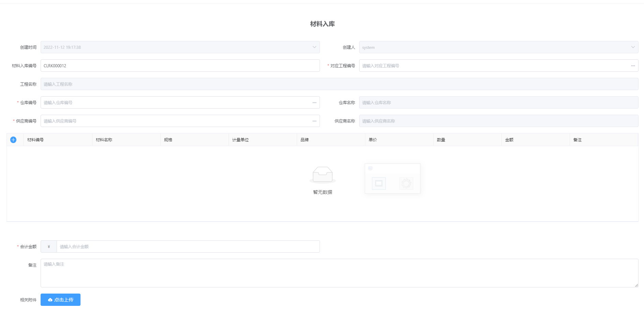Focus the 对应工程编号 input field
Viewport: 644px width, 312px height.
499,66
